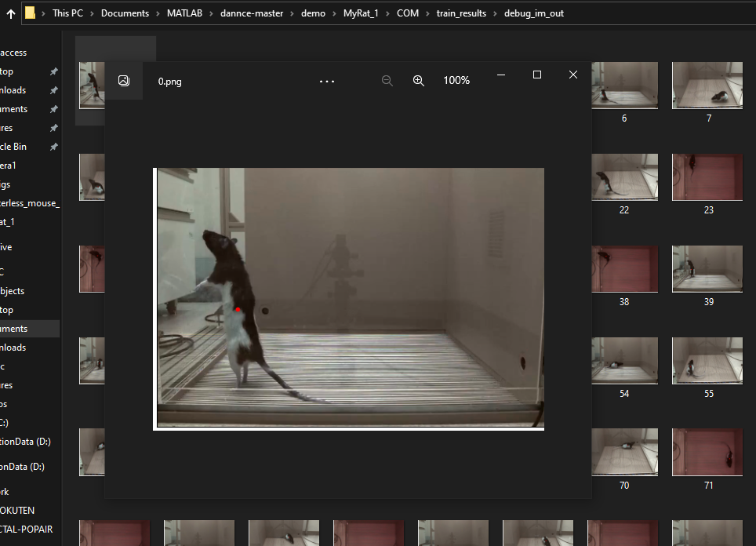Unpin Desktop from Quick access
756x546 pixels.
(53, 71)
